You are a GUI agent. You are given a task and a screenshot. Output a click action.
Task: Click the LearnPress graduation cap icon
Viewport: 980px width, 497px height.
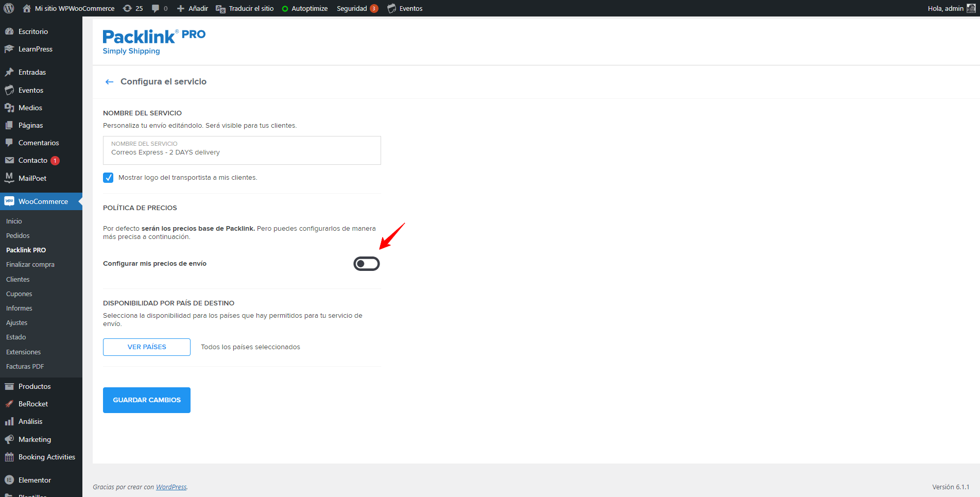(x=9, y=49)
